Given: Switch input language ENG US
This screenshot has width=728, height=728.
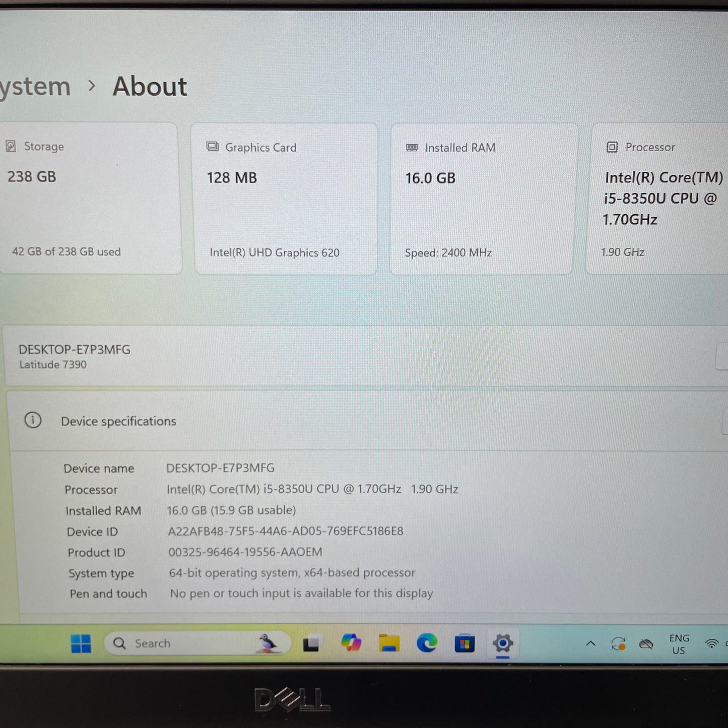Looking at the screenshot, I should coord(679,644).
